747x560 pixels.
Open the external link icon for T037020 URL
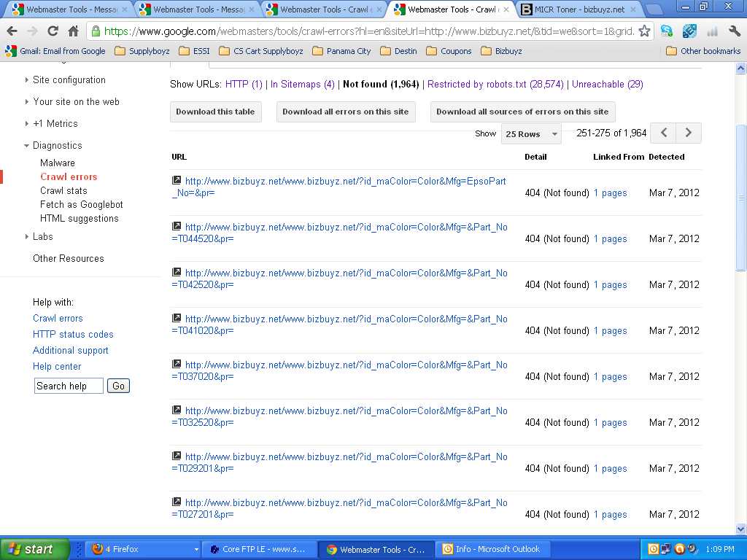click(177, 364)
